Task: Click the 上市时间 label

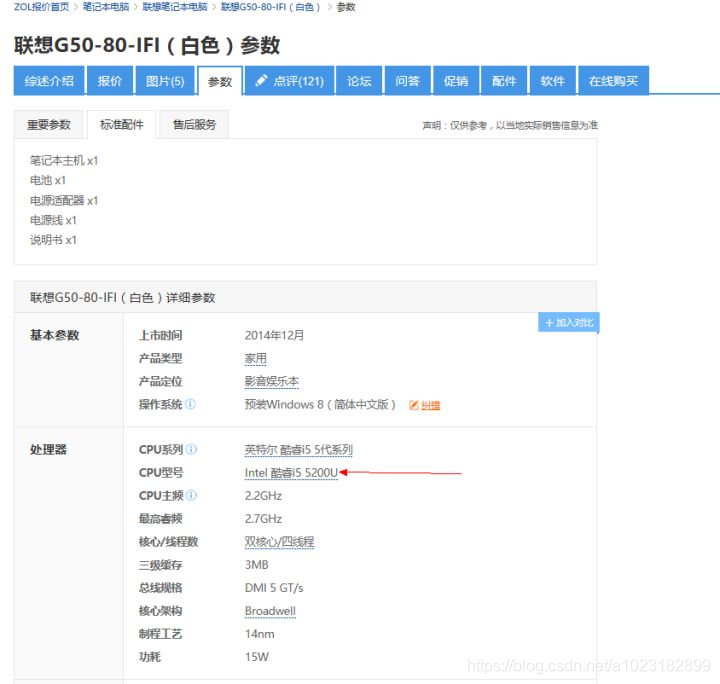Action: tap(161, 335)
